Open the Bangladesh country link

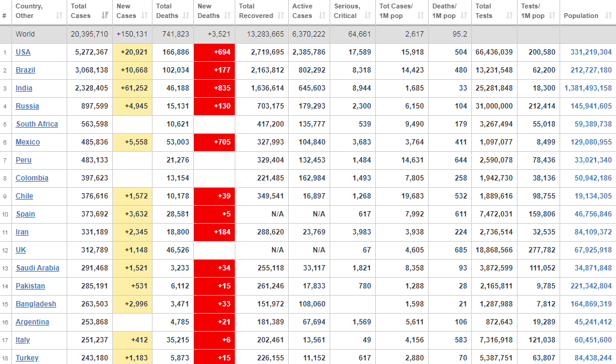click(35, 304)
